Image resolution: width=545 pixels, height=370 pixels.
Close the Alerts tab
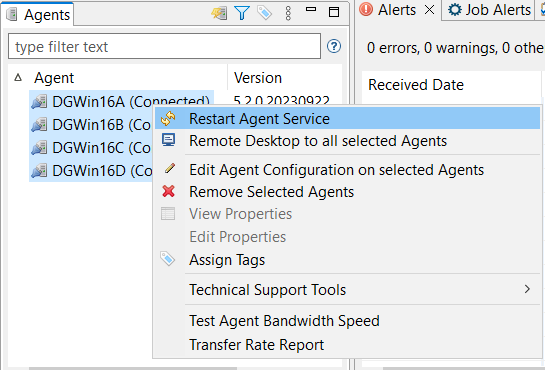coord(430,10)
